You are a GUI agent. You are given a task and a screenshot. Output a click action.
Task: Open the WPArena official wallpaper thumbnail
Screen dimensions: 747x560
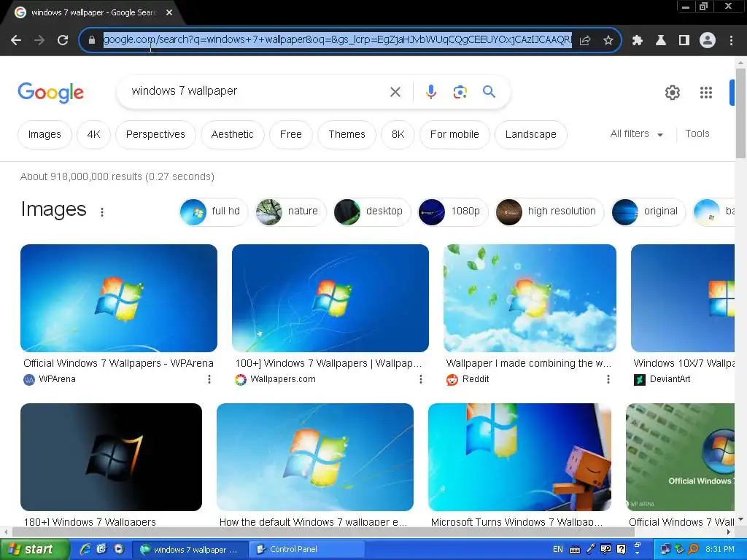click(119, 298)
